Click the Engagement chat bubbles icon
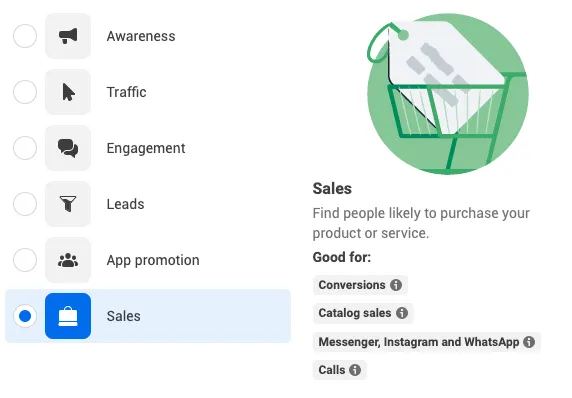 68,148
